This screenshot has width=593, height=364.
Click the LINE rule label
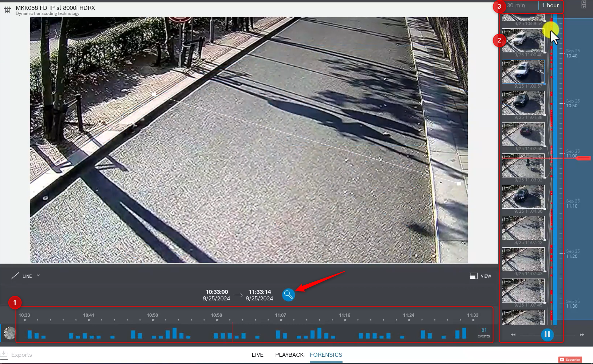pyautogui.click(x=27, y=276)
